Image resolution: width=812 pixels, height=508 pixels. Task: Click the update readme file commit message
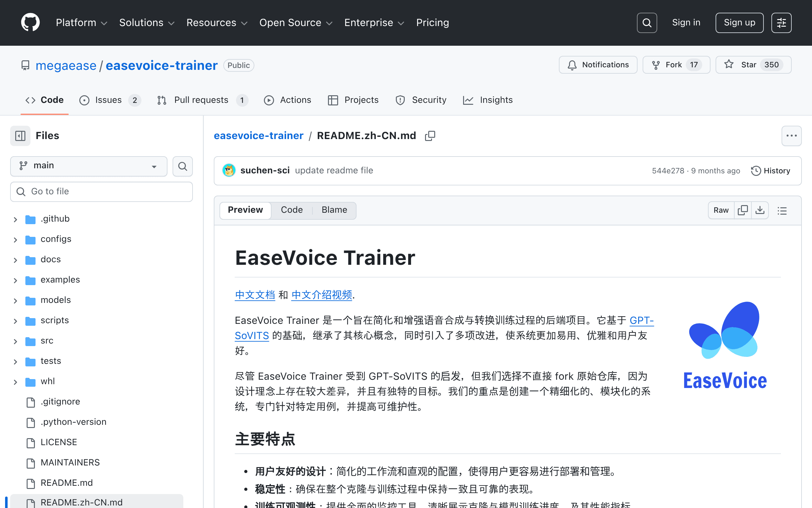coord(334,171)
